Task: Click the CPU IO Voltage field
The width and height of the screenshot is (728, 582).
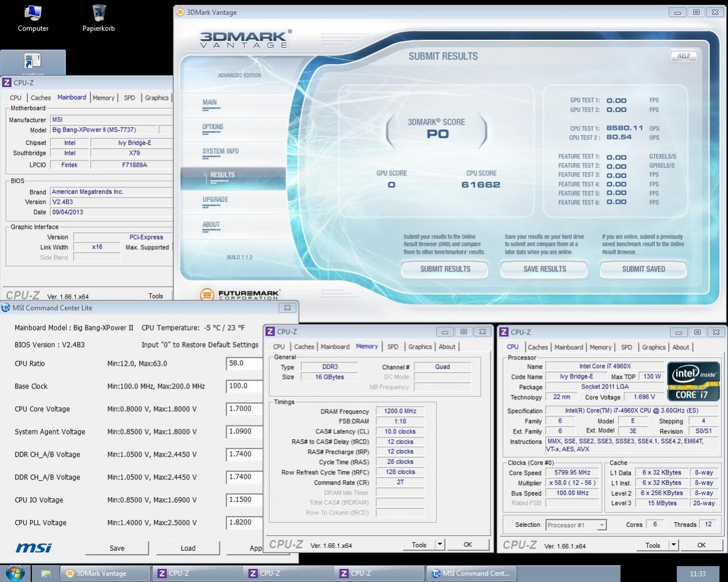Action: 245,500
